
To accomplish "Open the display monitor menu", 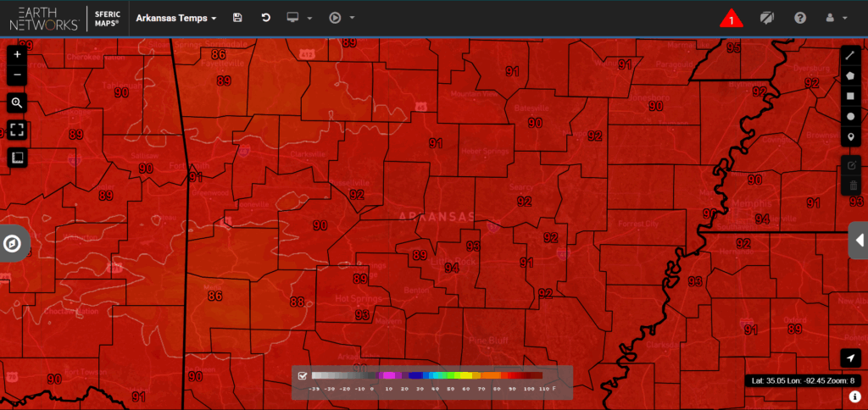I will click(x=300, y=18).
